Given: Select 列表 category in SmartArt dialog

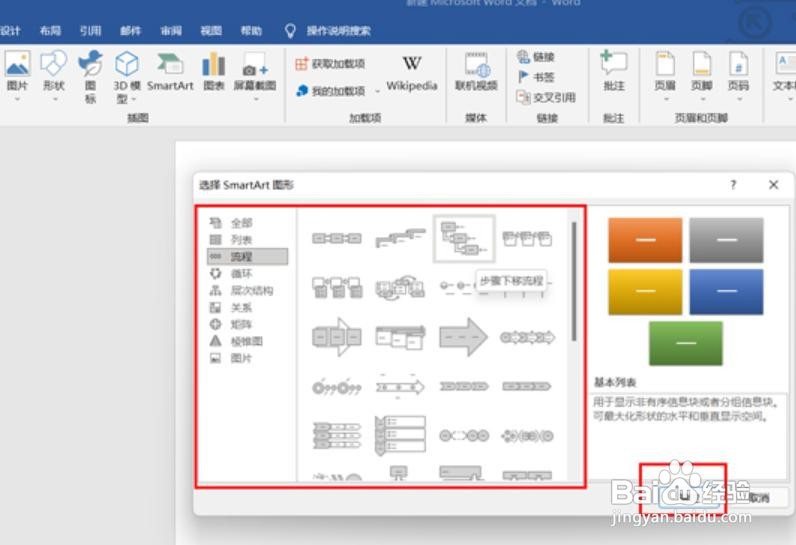Looking at the screenshot, I should coord(247,240).
